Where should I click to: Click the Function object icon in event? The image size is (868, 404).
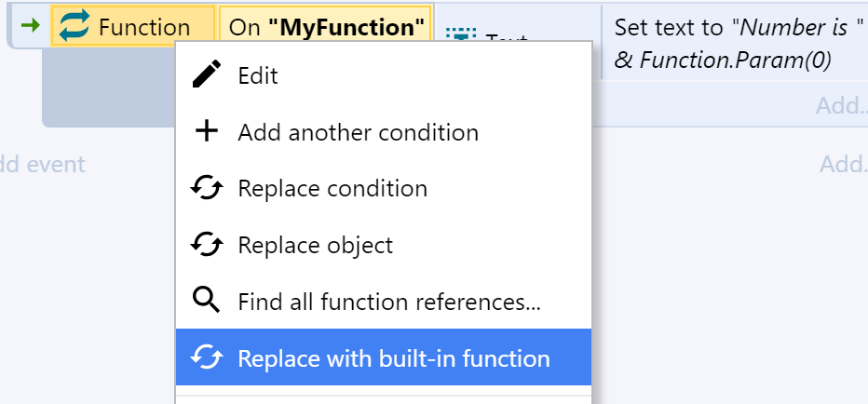(75, 26)
